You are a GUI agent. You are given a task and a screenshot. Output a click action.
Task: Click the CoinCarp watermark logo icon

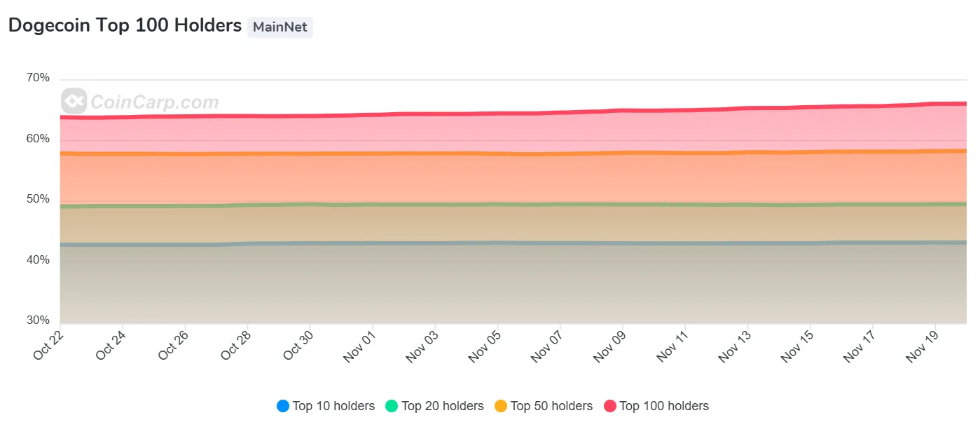pyautogui.click(x=74, y=102)
